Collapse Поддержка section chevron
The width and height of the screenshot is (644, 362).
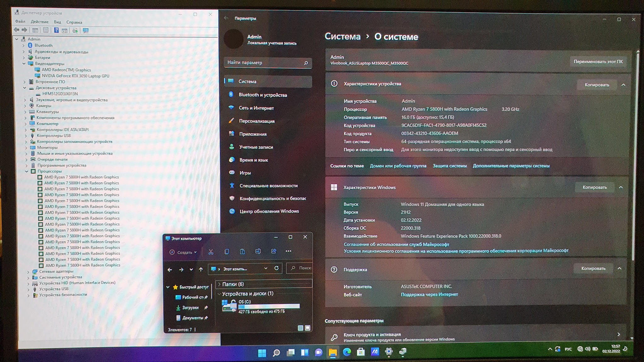pos(619,268)
